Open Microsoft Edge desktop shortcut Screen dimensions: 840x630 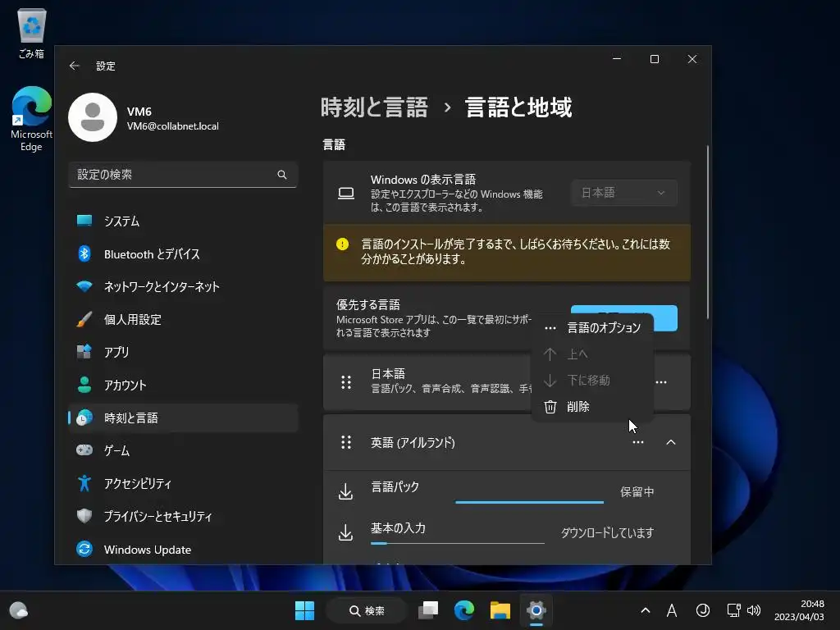pyautogui.click(x=32, y=119)
